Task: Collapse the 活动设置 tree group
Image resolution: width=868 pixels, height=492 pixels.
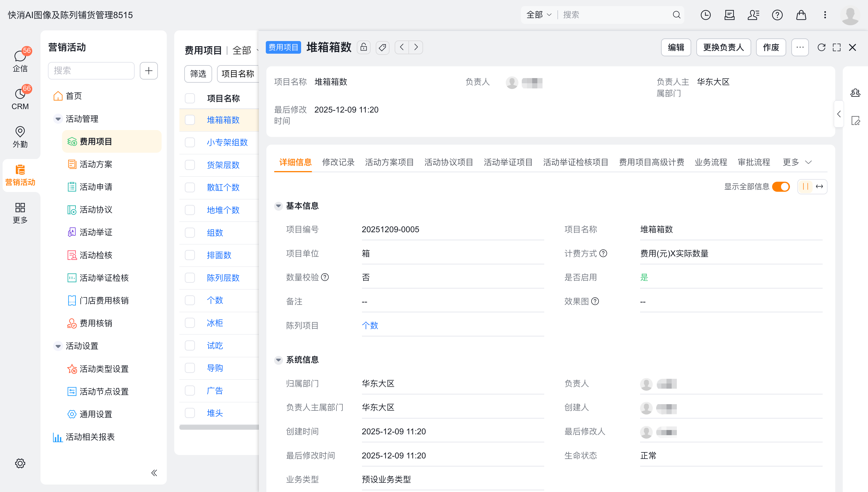Action: point(58,346)
